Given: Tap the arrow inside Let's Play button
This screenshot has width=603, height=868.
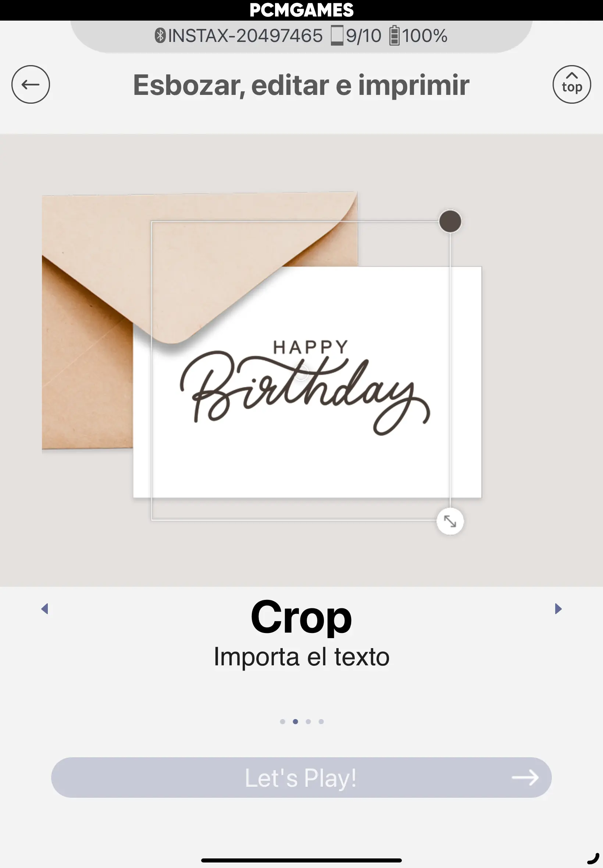Looking at the screenshot, I should click(x=525, y=778).
